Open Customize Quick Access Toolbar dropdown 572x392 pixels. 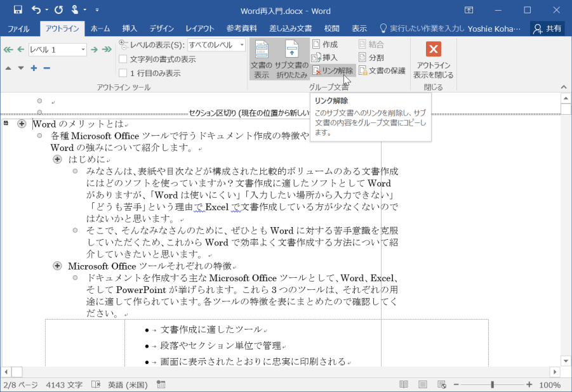tap(97, 10)
